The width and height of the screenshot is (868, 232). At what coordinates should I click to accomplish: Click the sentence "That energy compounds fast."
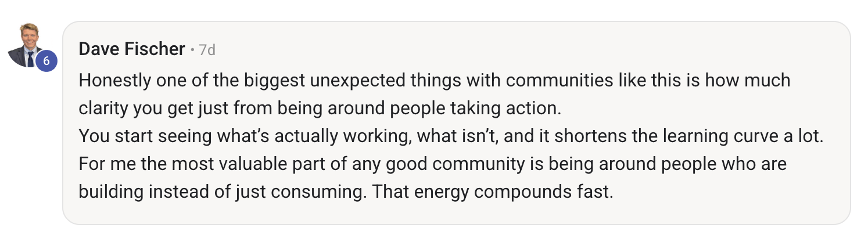(x=492, y=191)
